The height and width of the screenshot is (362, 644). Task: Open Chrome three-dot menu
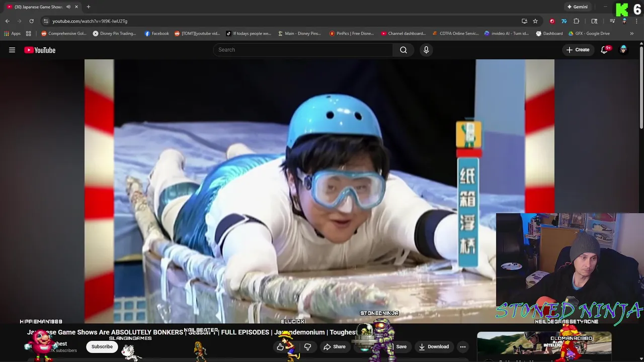pos(636,21)
